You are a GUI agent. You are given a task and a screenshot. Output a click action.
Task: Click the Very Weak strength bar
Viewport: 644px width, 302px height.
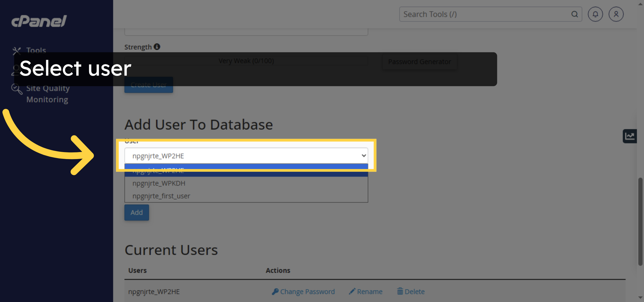pyautogui.click(x=246, y=61)
